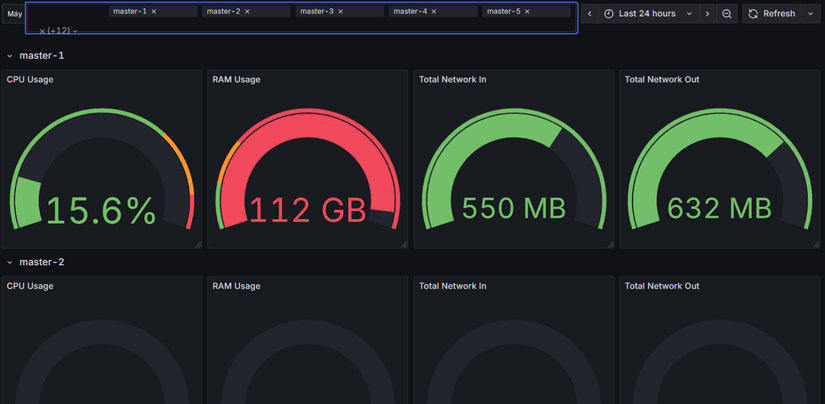825x404 pixels.
Task: Click inside the Máy variable multi-select field
Action: pos(301,18)
